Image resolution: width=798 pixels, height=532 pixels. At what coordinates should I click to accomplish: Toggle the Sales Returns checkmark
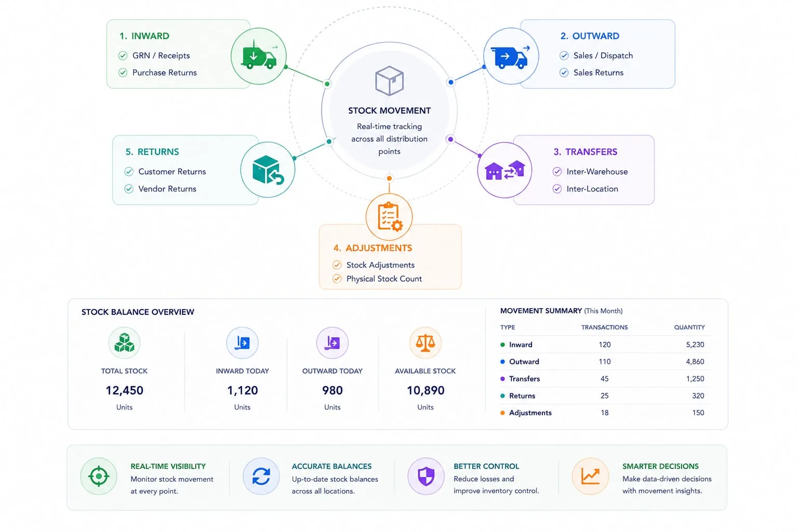point(564,73)
